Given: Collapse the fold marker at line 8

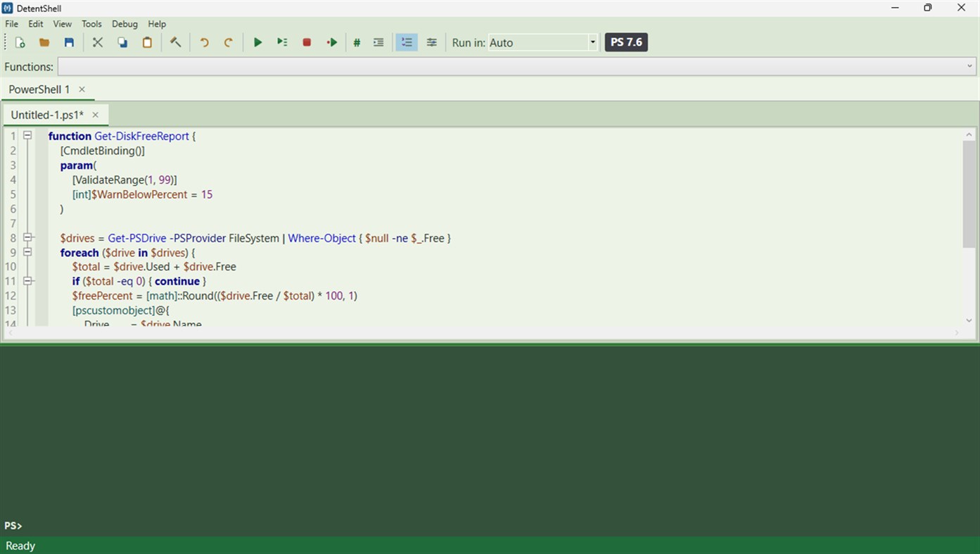Looking at the screenshot, I should pos(27,237).
